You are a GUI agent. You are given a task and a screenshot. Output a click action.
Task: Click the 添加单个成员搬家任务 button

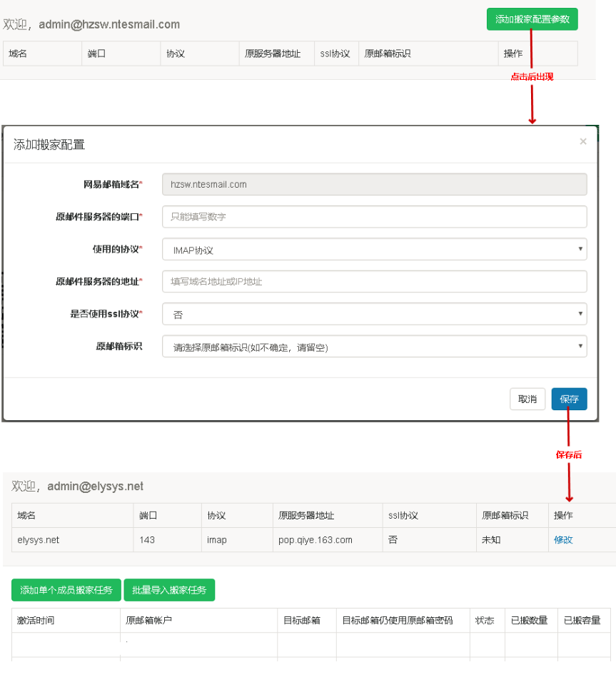(66, 590)
